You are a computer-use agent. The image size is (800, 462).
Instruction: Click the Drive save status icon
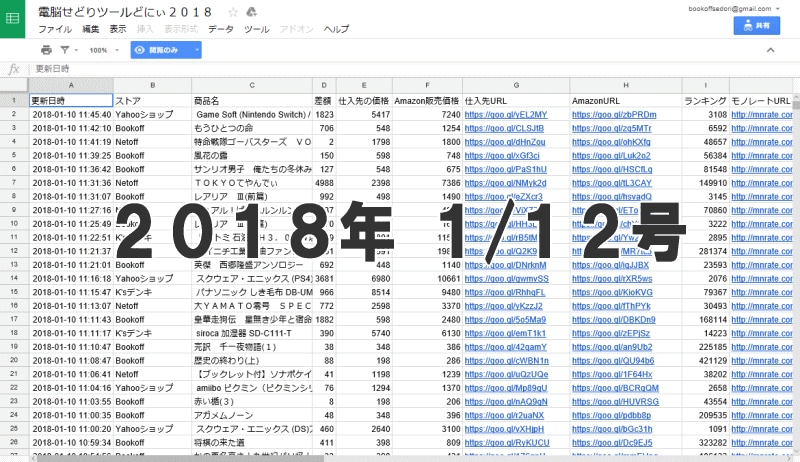click(x=251, y=12)
